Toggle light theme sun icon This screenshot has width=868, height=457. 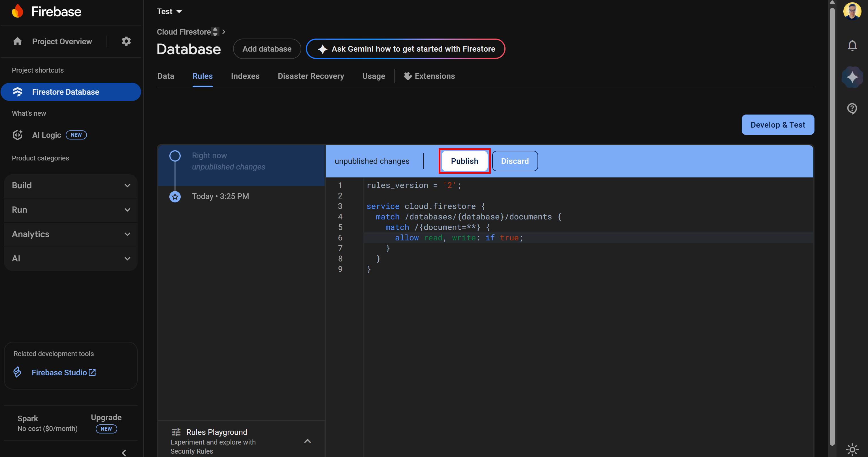pos(852,449)
